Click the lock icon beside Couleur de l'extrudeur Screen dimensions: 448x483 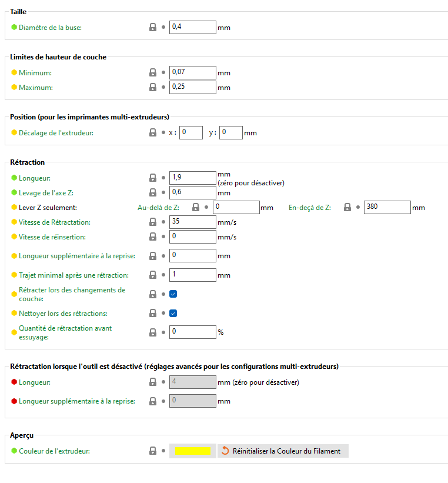pos(153,451)
